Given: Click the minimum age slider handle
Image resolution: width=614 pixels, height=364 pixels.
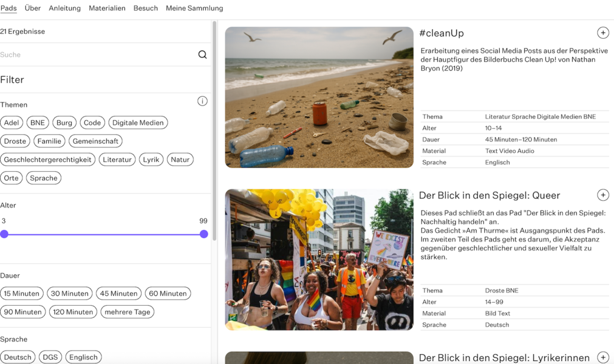Looking at the screenshot, I should 4,234.
